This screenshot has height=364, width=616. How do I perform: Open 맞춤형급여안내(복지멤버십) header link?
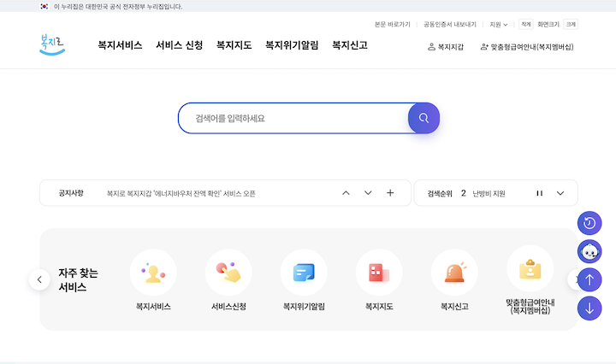click(527, 47)
